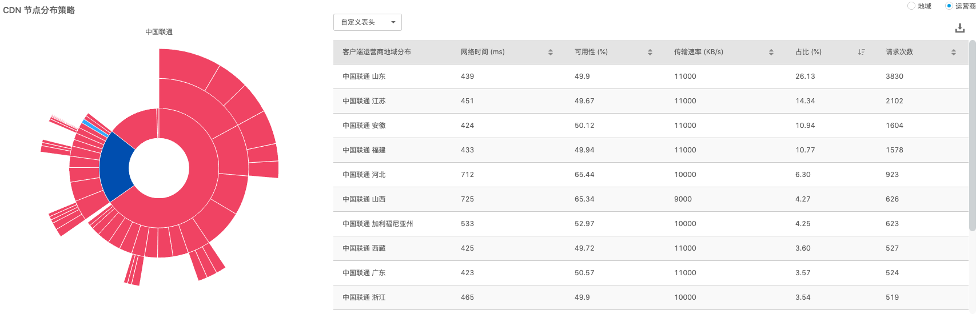Click percentage value 3.60
980x318 pixels.
click(x=803, y=248)
